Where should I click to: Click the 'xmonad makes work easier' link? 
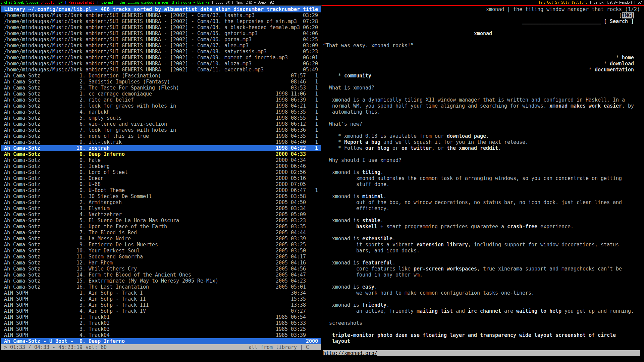point(586,106)
